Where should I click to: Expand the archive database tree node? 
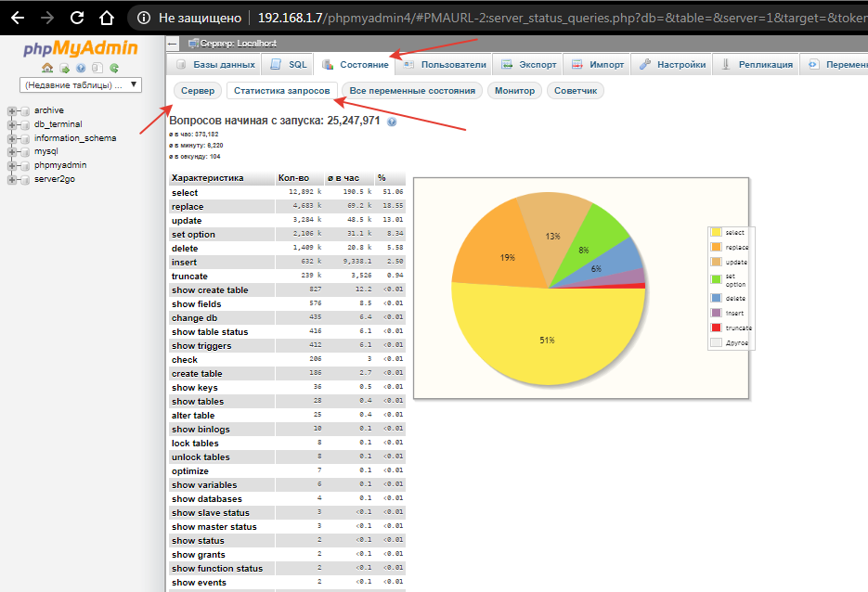coord(12,110)
